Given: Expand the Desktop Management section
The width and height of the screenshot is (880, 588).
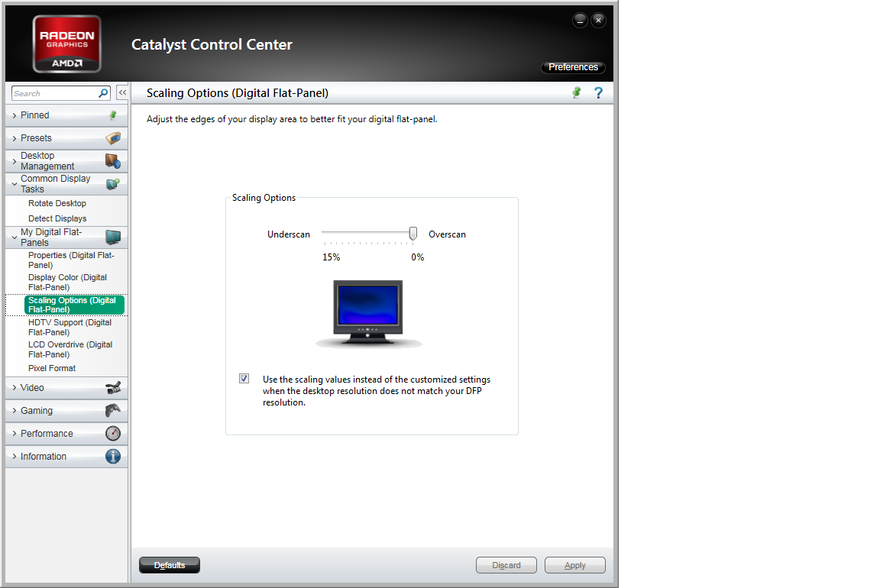Looking at the screenshot, I should coord(15,161).
